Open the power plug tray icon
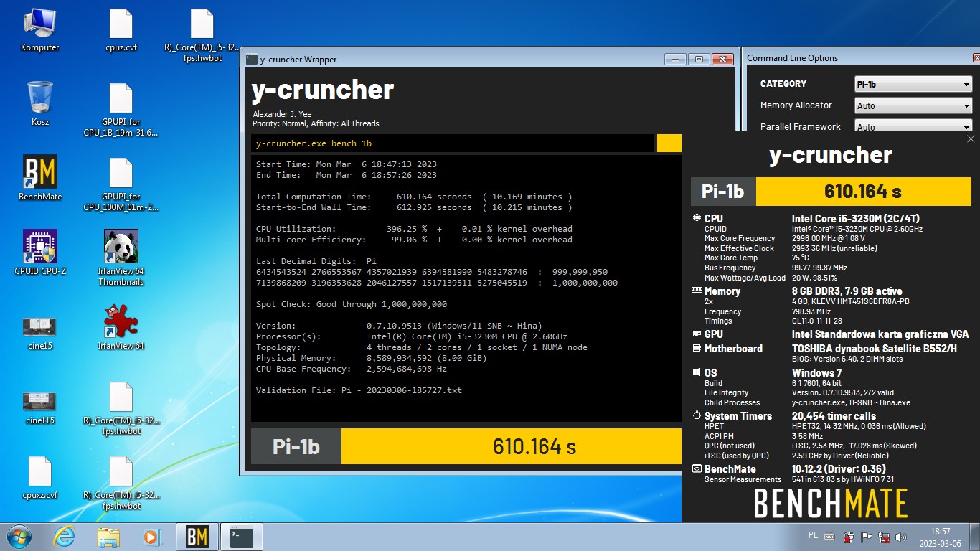 click(x=849, y=537)
